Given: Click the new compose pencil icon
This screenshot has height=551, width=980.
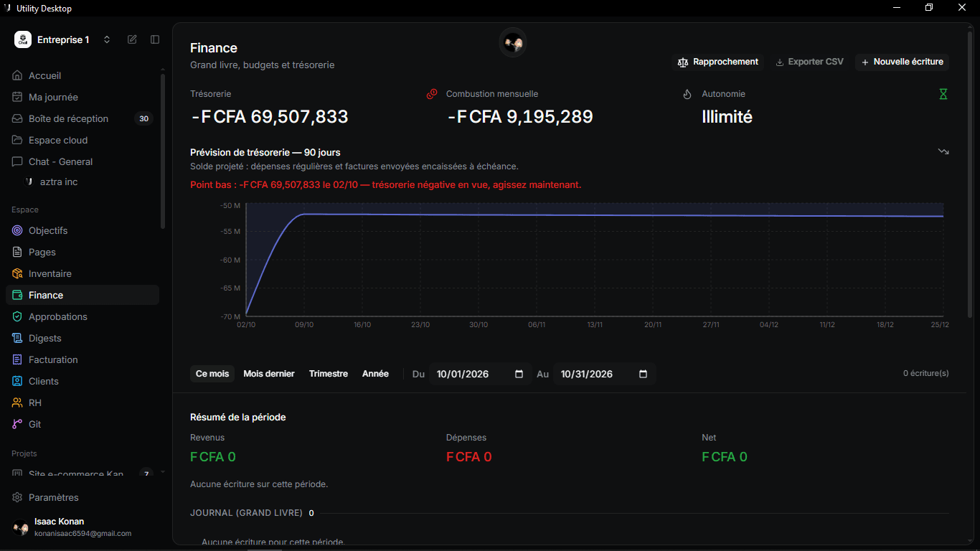Looking at the screenshot, I should tap(132, 39).
